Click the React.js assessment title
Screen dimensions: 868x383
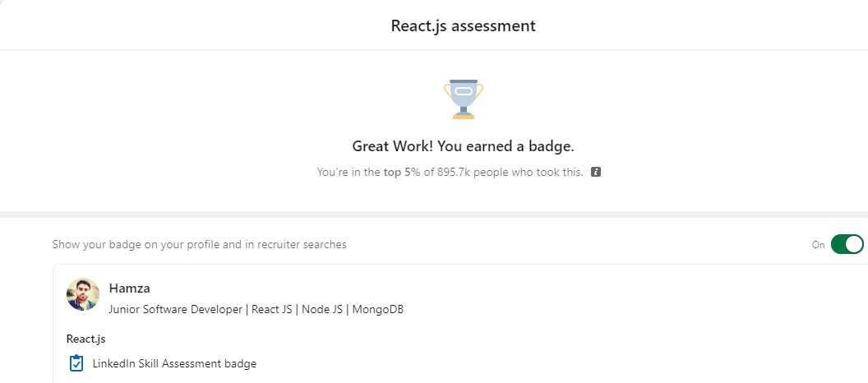point(464,26)
